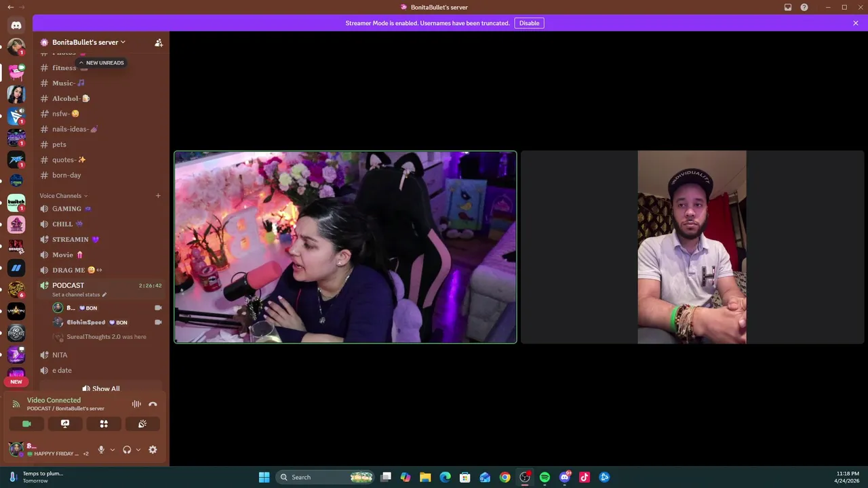Click the connection signal quality icon
This screenshot has width=868, height=488.
click(x=16, y=404)
